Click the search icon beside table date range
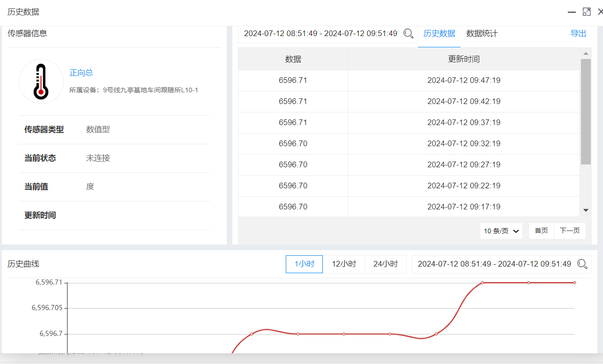Image resolution: width=603 pixels, height=364 pixels. (x=409, y=34)
